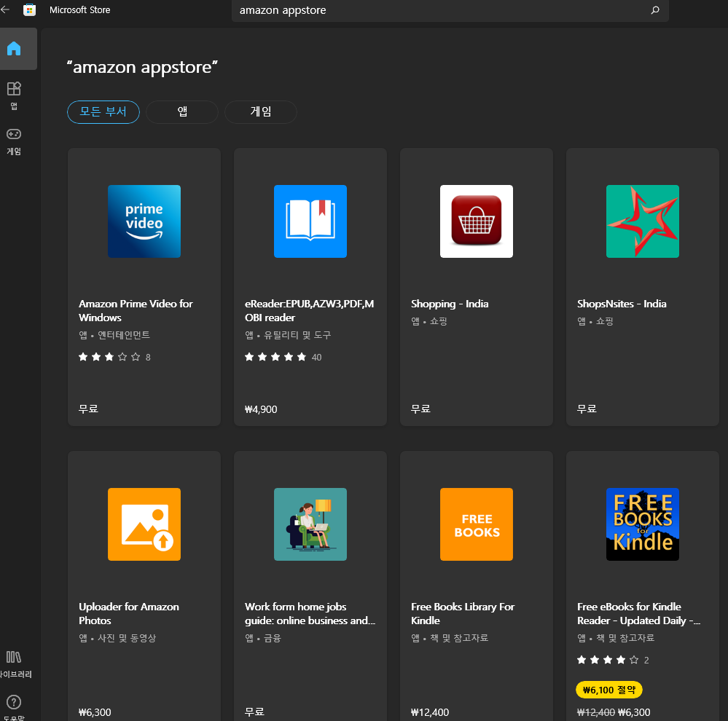The image size is (728, 721).
Task: Select the 모든 부서 filter tab
Action: pyautogui.click(x=103, y=112)
